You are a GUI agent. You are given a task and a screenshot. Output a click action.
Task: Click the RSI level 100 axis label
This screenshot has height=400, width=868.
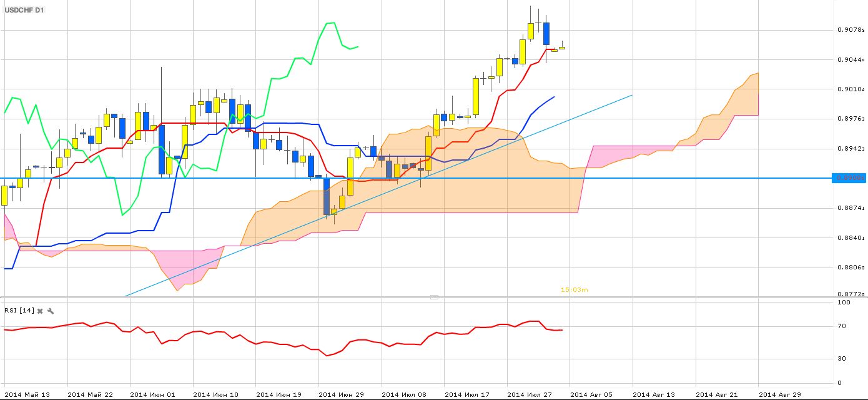pyautogui.click(x=844, y=302)
